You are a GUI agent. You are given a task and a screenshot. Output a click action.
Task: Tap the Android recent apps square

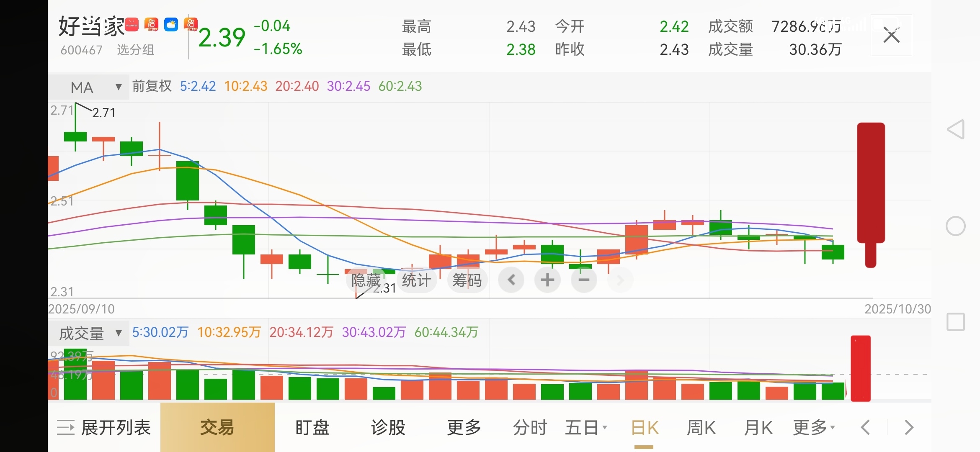956,322
